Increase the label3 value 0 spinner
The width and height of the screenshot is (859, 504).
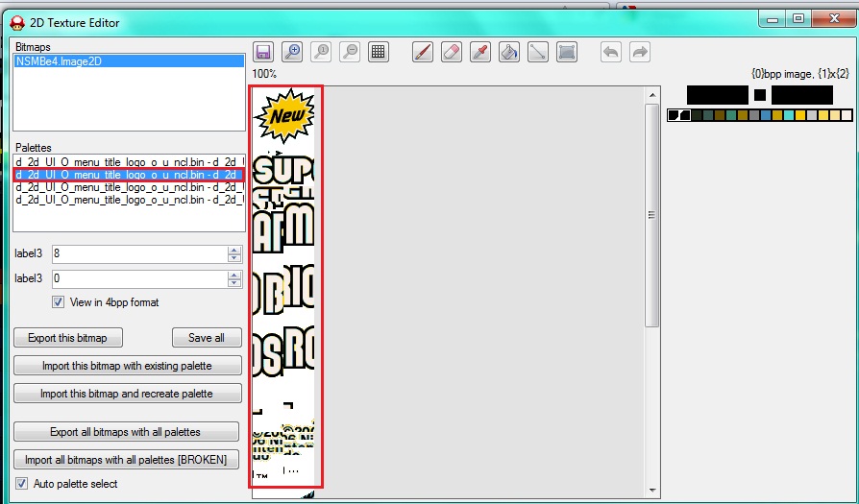[x=234, y=275]
